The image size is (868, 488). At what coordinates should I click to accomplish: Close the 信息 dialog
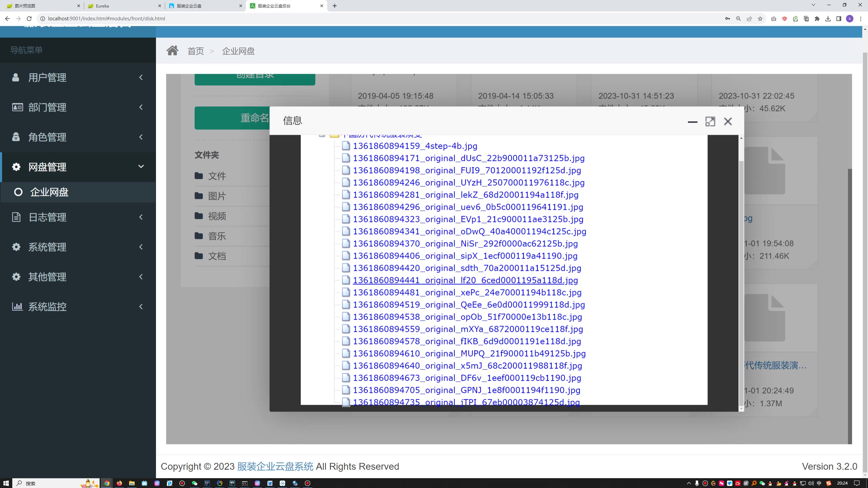click(728, 121)
